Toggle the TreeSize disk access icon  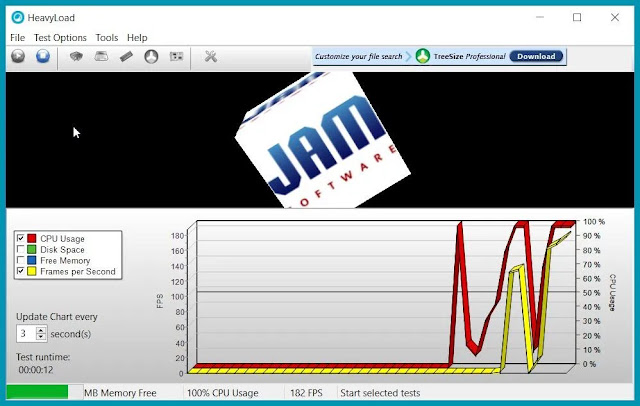pyautogui.click(x=151, y=56)
